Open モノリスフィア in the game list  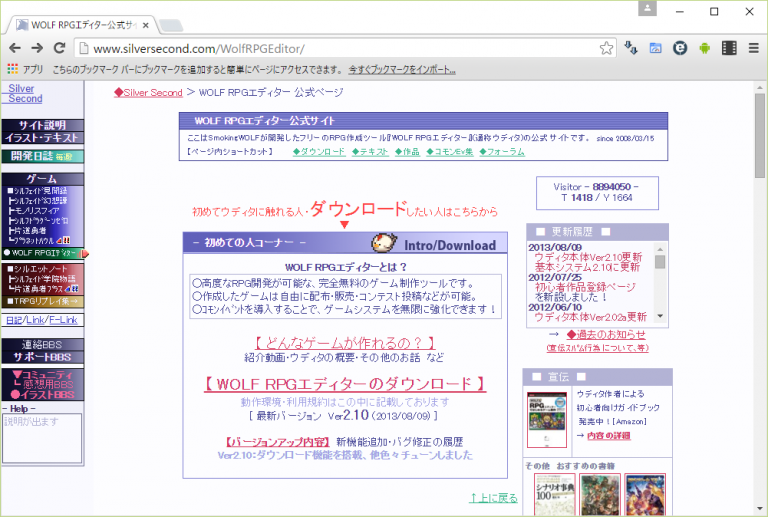click(x=34, y=211)
